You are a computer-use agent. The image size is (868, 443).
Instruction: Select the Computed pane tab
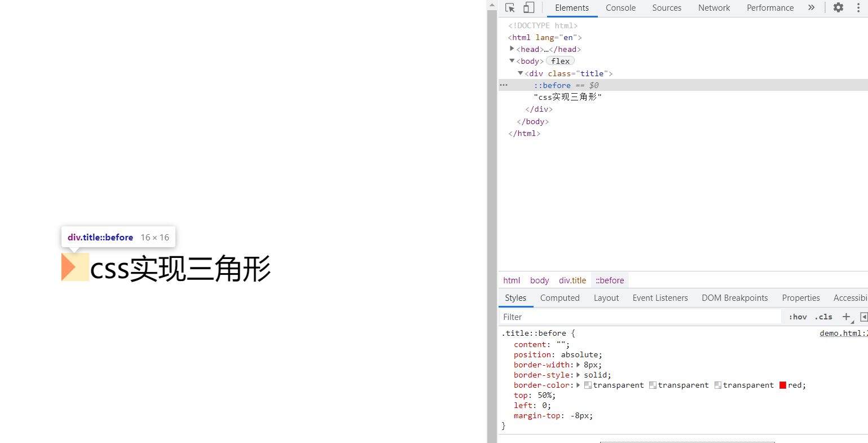coord(559,298)
